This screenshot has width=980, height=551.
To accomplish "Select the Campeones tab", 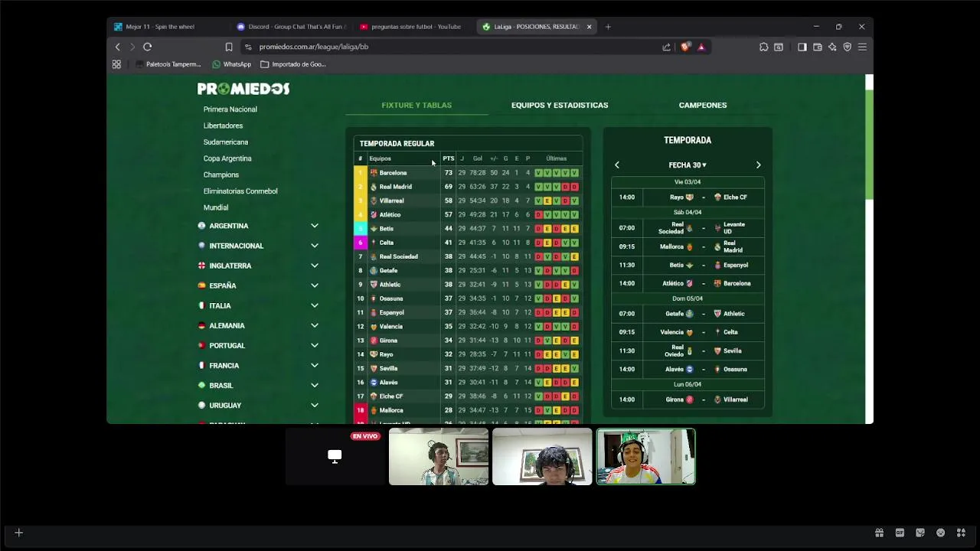I will (x=703, y=105).
